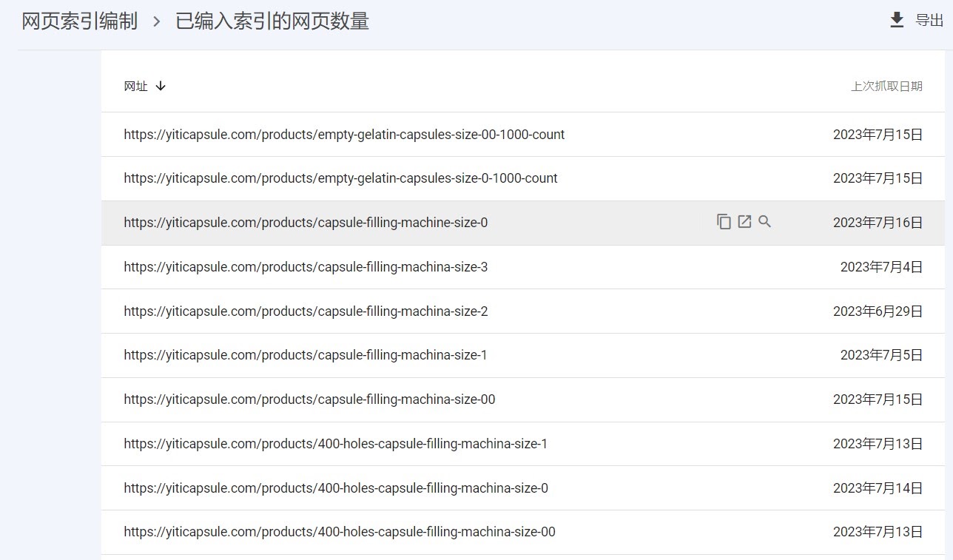
Task: Click the export download icon
Action: (897, 20)
